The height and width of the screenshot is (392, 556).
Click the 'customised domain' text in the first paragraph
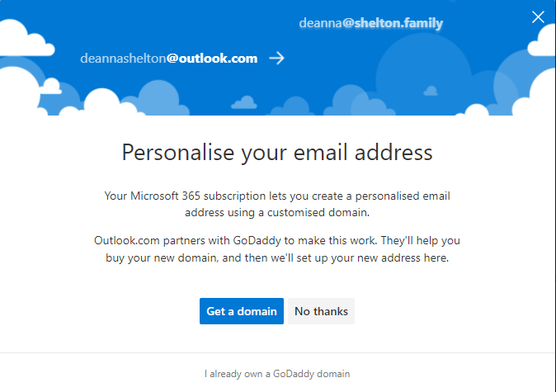(x=318, y=212)
